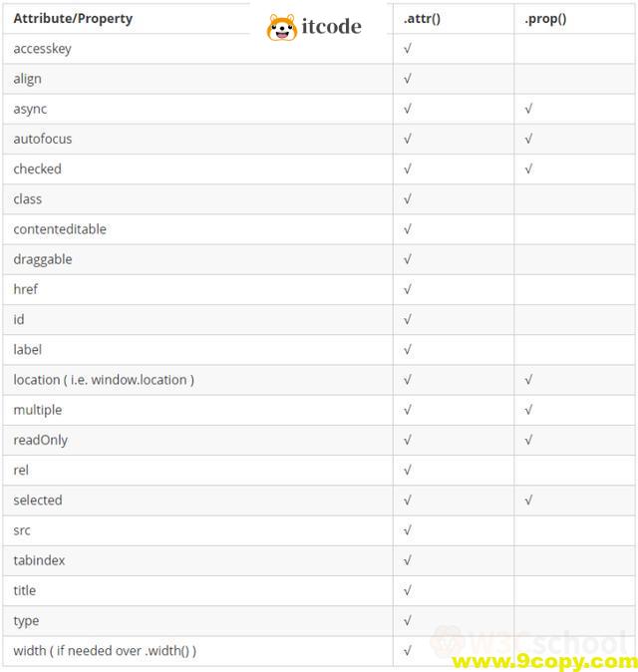The height and width of the screenshot is (672, 638).
Task: Click the .prop() column header
Action: [x=545, y=18]
